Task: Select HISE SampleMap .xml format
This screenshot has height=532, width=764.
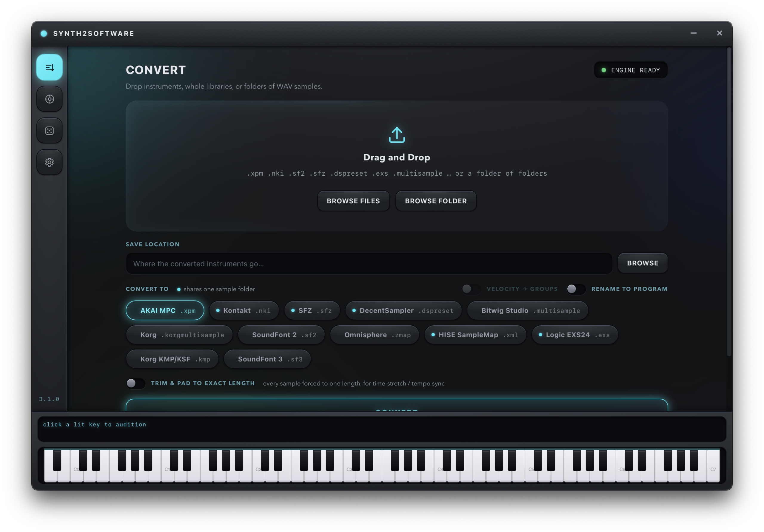Action: click(x=475, y=335)
